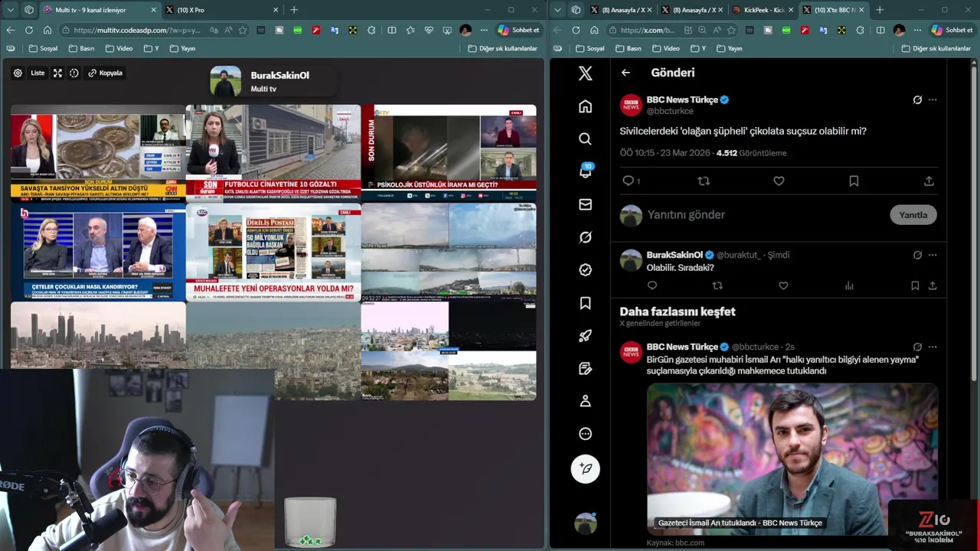Open 'Sohbet et' Copilot in the right window
The height and width of the screenshot is (551, 980).
tap(952, 30)
